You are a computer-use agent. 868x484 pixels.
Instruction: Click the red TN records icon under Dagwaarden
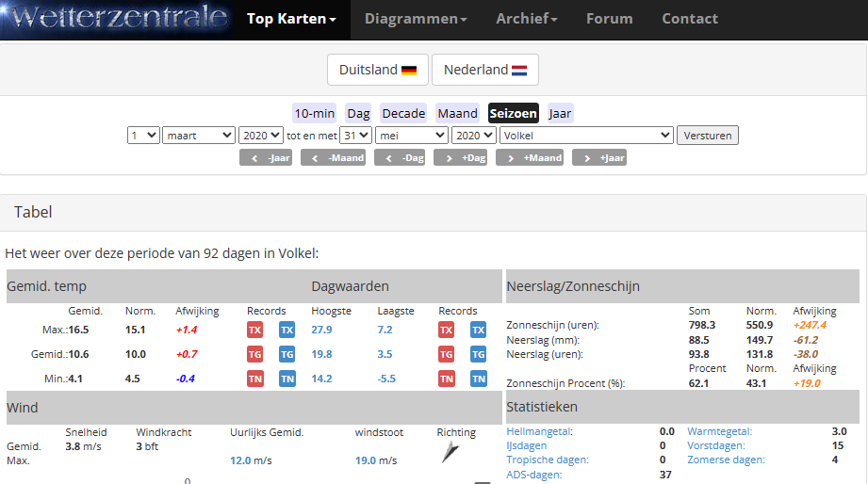tap(446, 379)
